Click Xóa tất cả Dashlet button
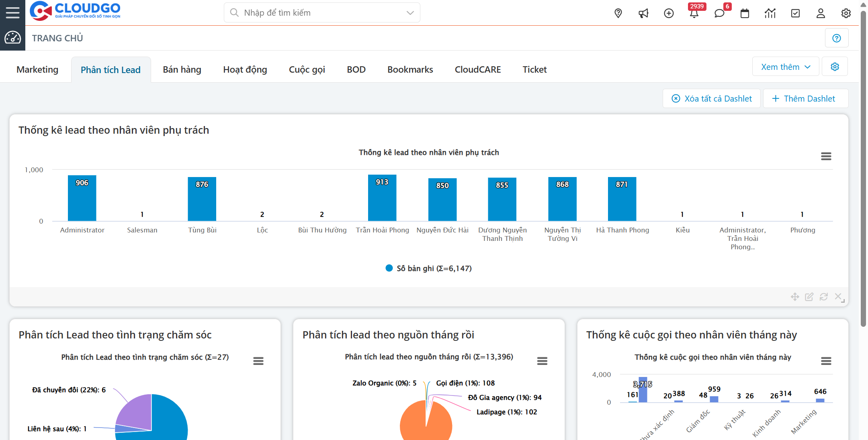Viewport: 868px width, 440px height. (x=712, y=99)
